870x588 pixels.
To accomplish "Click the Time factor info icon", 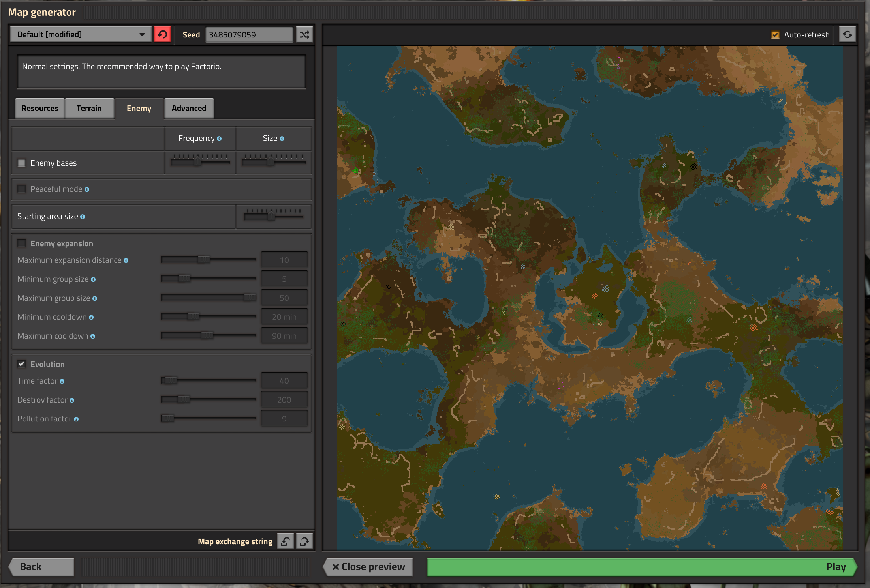I will (x=62, y=381).
